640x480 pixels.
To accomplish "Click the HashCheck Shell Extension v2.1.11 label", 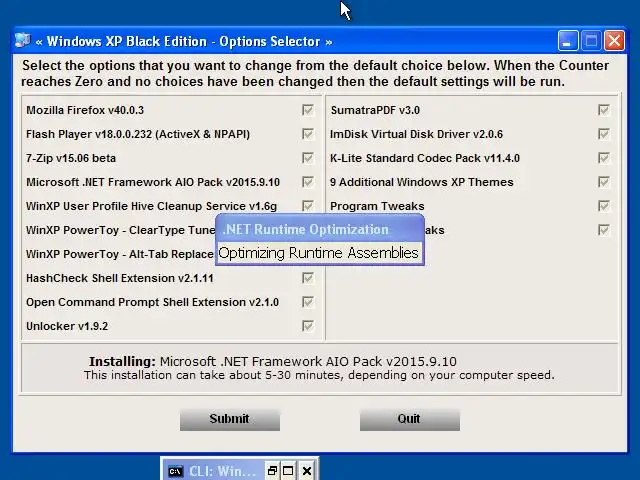I will (x=120, y=278).
